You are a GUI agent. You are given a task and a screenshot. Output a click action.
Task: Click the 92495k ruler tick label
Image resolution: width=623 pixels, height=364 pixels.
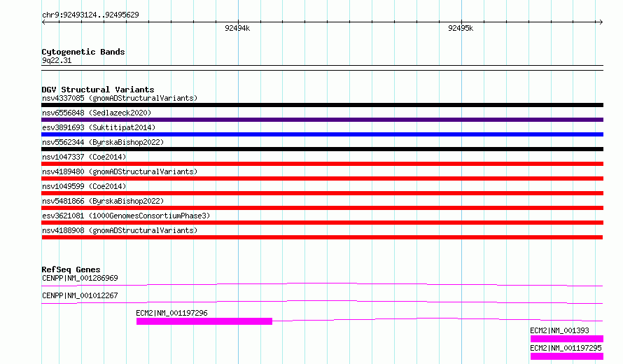point(461,28)
